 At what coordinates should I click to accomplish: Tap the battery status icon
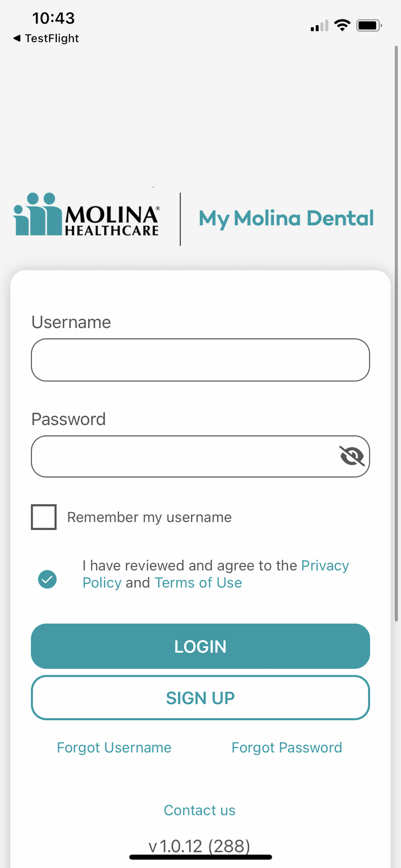(368, 25)
